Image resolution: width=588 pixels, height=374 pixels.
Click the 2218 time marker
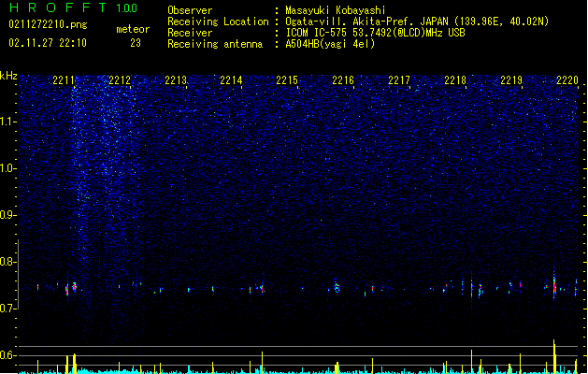click(455, 80)
